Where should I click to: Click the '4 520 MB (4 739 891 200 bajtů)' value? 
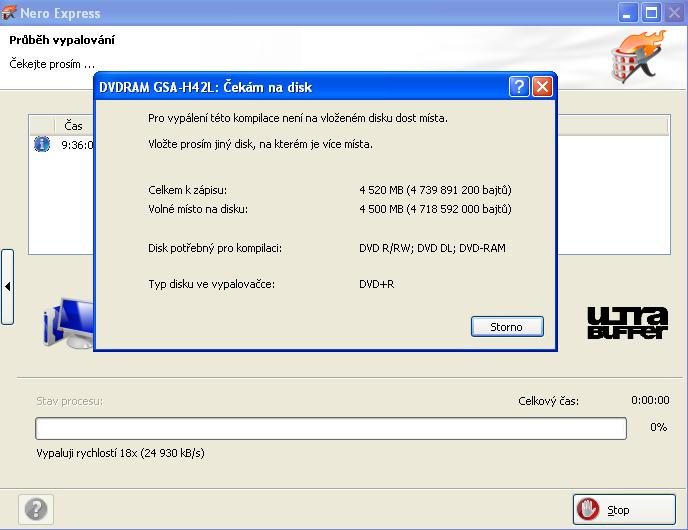click(435, 190)
